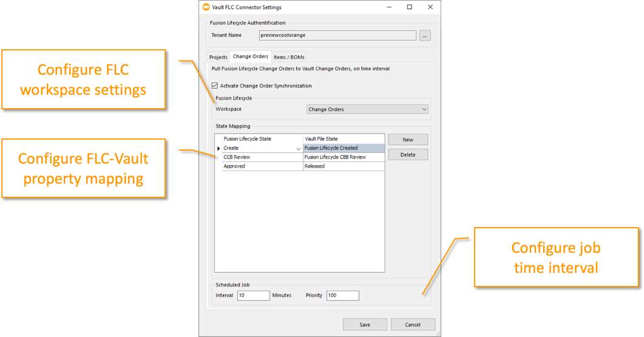
Task: Cancel the settings dialog
Action: [413, 324]
